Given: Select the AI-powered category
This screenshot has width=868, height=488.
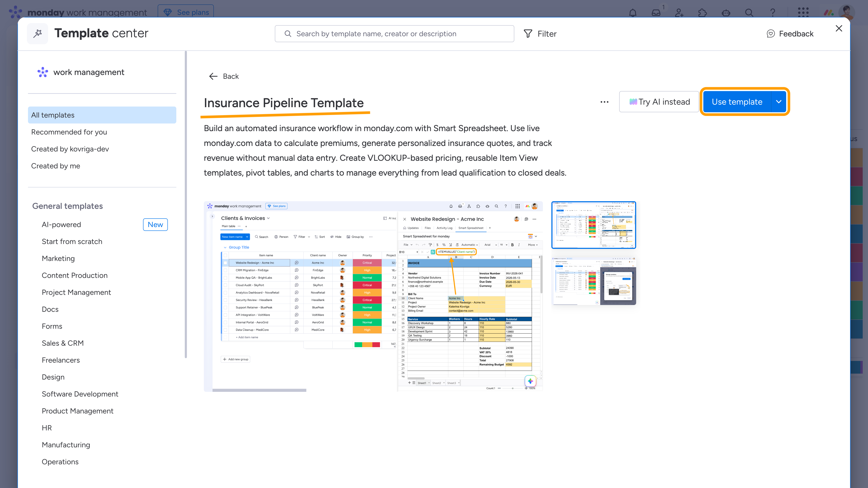Looking at the screenshot, I should point(61,225).
